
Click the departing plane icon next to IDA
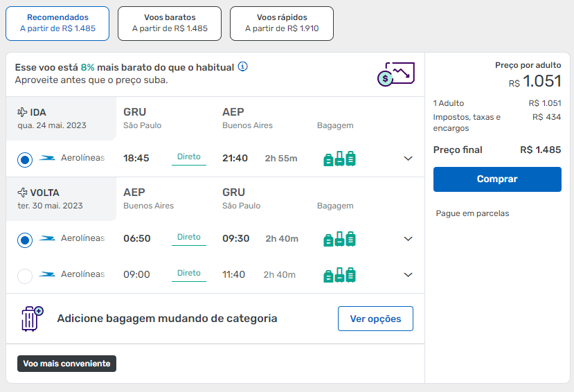tap(22, 112)
